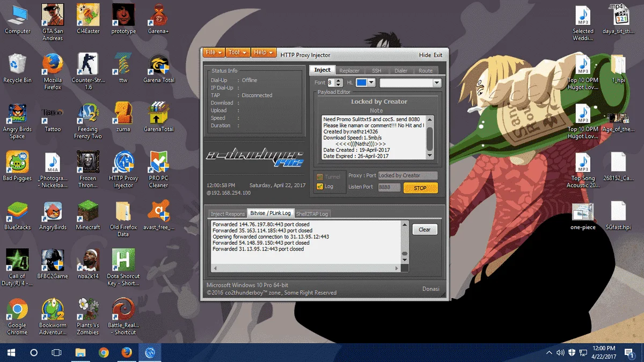Screen dimensions: 644x362
Task: Select the daya_sit_sit video file
Action: coord(618,20)
